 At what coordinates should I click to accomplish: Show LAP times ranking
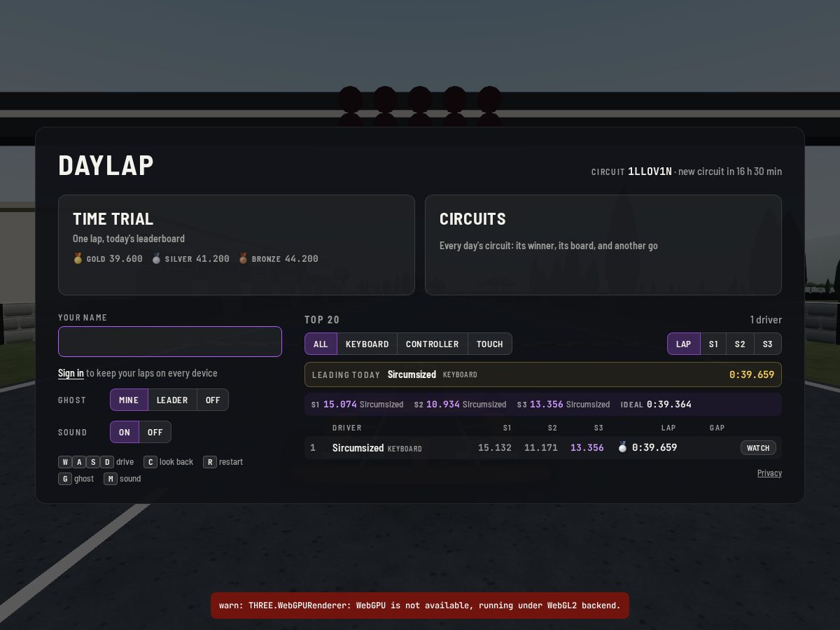[x=684, y=344]
